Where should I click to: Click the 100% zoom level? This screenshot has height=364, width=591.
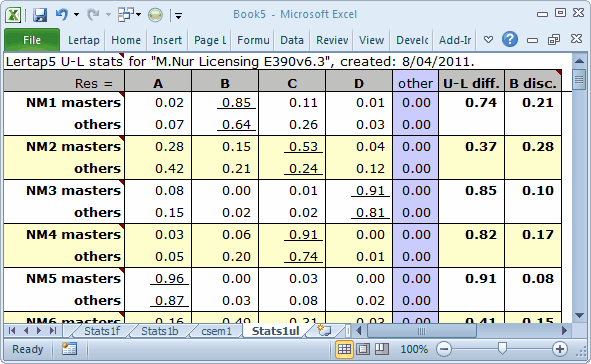click(414, 349)
